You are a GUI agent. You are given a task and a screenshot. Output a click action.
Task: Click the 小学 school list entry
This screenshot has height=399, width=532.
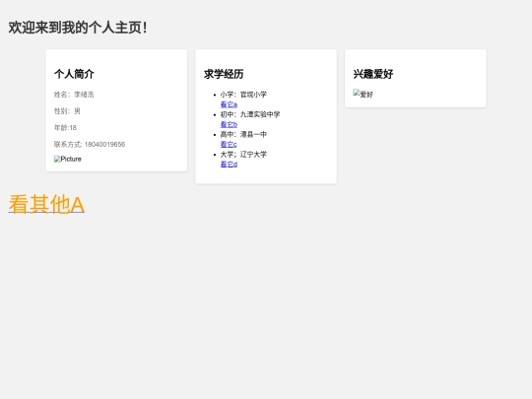click(243, 95)
